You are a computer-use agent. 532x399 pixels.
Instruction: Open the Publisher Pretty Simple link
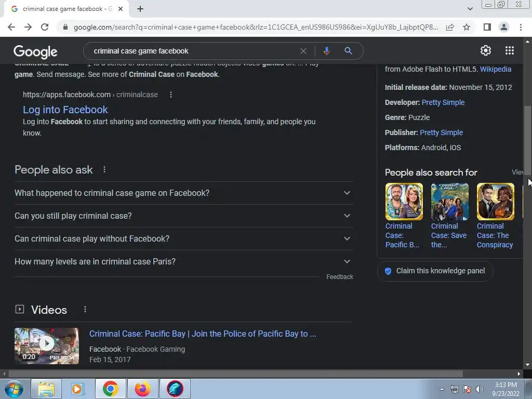pos(442,132)
